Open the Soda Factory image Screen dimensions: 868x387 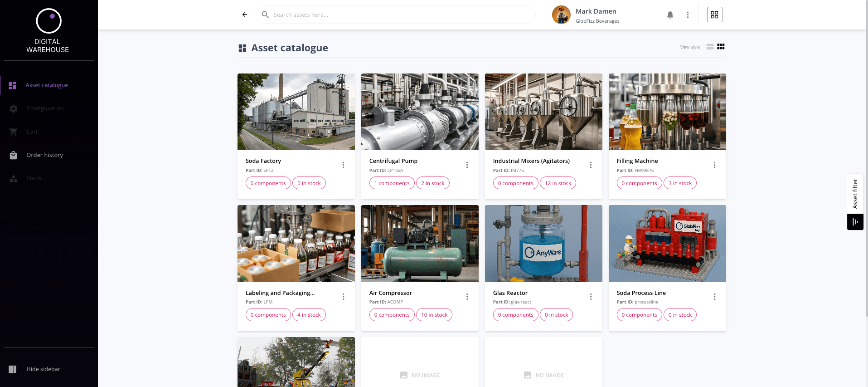point(296,112)
